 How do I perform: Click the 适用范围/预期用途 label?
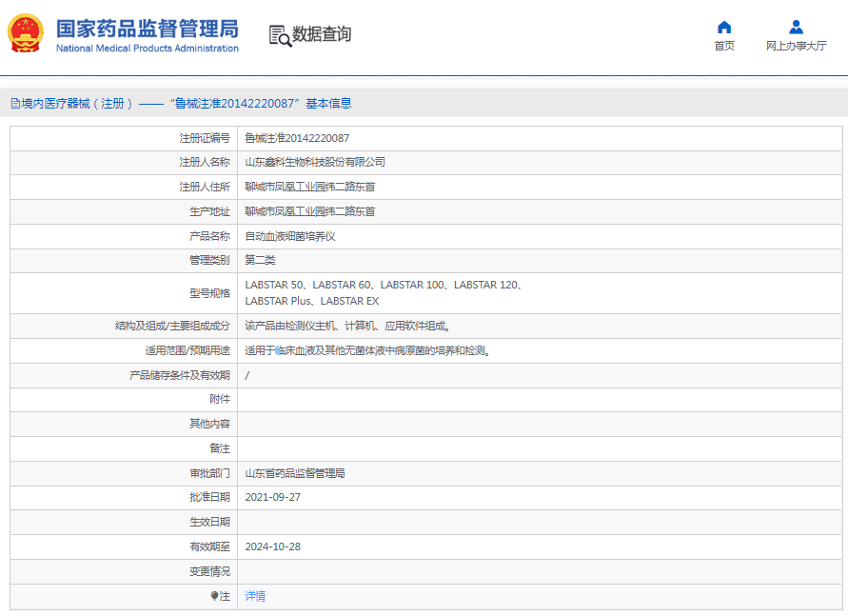[x=187, y=350]
